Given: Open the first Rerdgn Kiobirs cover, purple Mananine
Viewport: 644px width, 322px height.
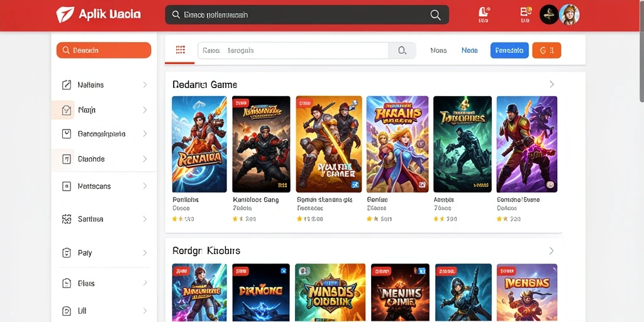Looking at the screenshot, I should (199, 293).
